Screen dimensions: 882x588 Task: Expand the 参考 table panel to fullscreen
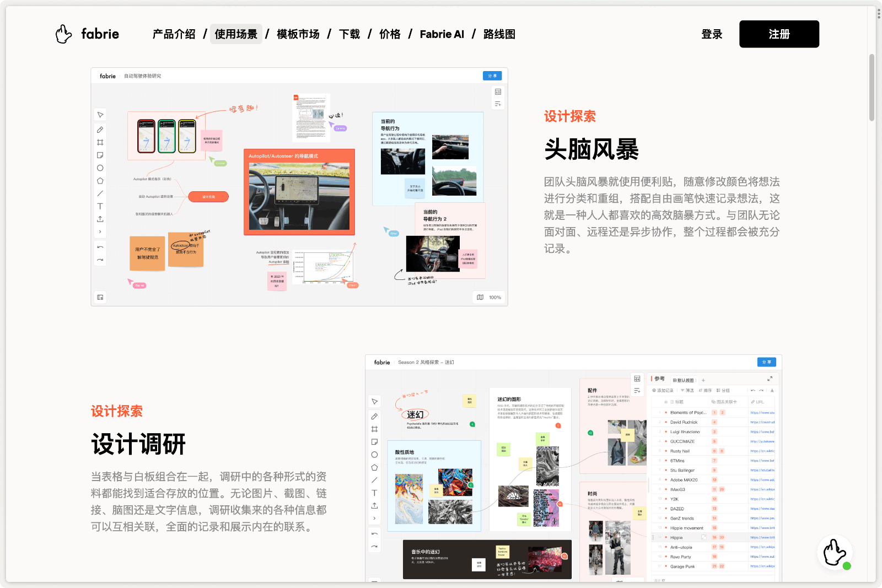770,379
